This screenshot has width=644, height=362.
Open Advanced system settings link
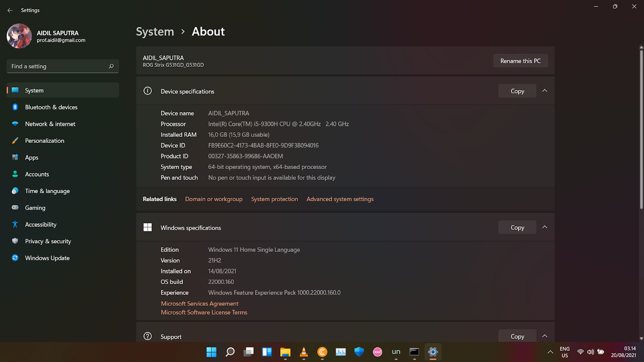tap(340, 199)
